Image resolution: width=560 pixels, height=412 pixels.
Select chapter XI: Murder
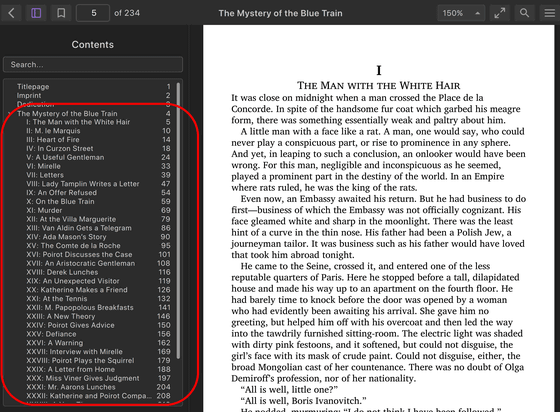pos(98,210)
